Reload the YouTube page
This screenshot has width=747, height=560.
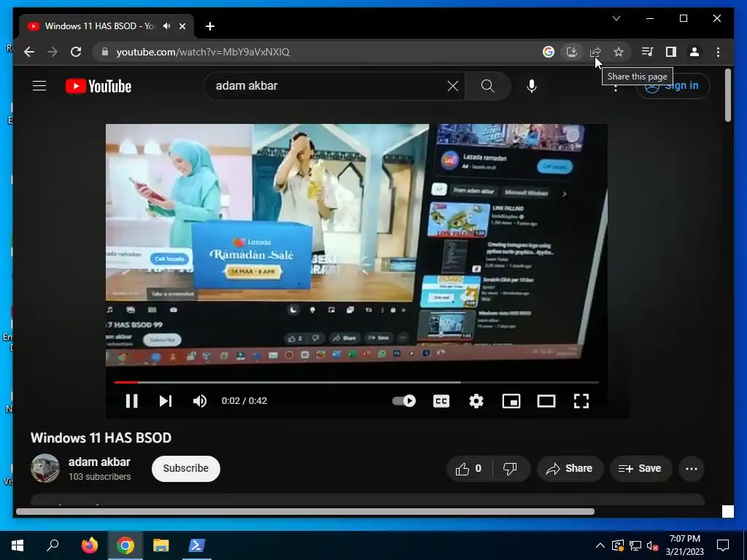tap(76, 52)
